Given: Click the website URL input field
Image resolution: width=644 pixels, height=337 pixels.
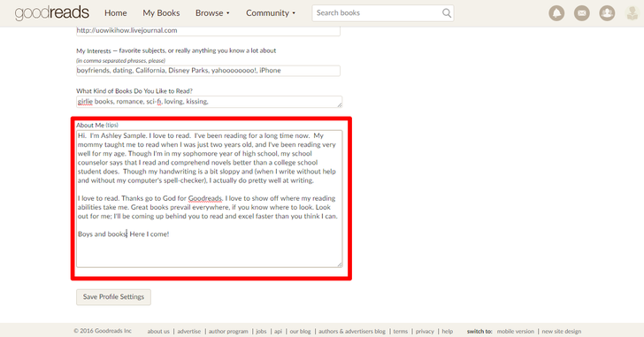Looking at the screenshot, I should 208,31.
